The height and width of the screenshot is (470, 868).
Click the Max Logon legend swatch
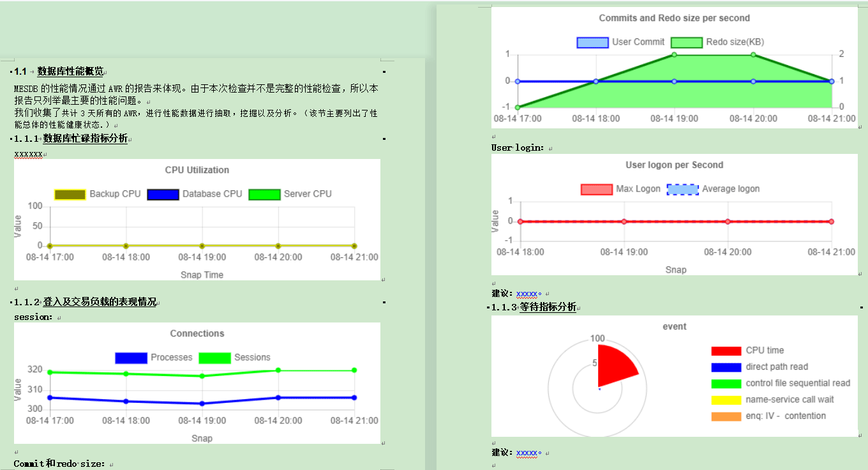(596, 189)
